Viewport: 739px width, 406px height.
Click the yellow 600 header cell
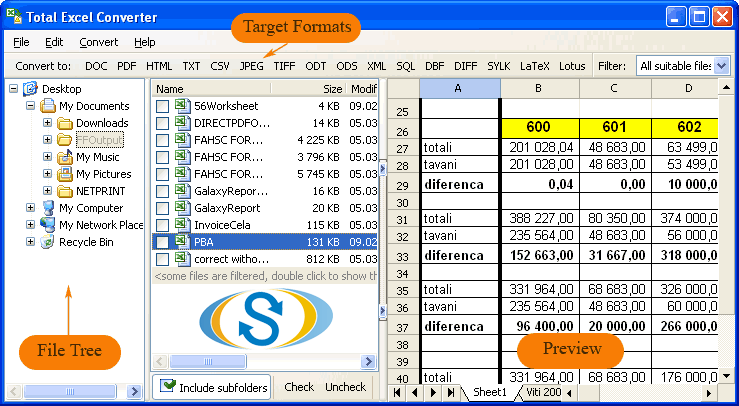[539, 128]
